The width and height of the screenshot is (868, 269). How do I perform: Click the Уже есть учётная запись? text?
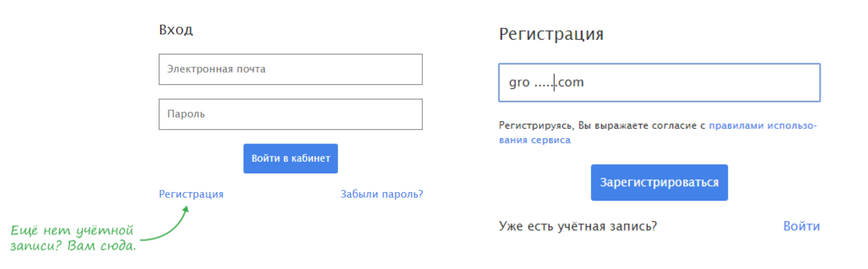(578, 226)
